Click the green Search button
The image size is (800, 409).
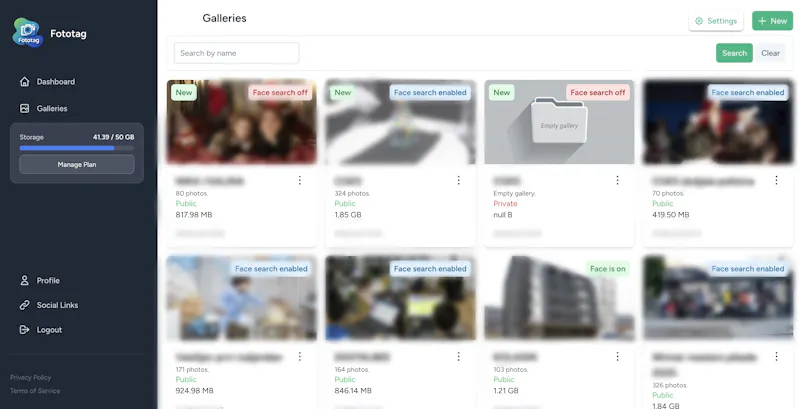[x=734, y=53]
